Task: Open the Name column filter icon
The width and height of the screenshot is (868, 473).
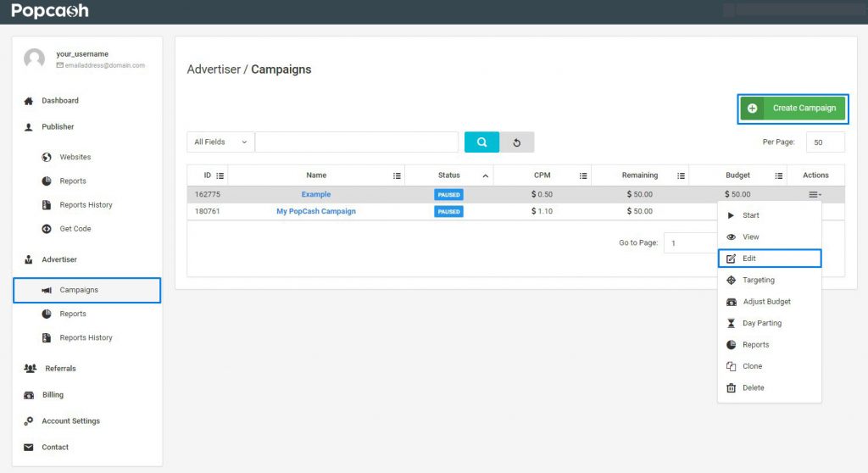Action: pos(397,175)
